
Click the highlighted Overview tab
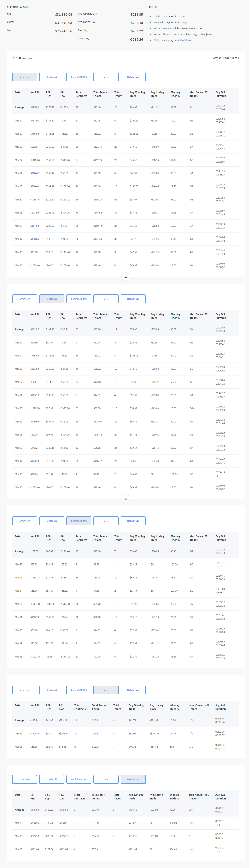pyautogui.click(x=25, y=77)
